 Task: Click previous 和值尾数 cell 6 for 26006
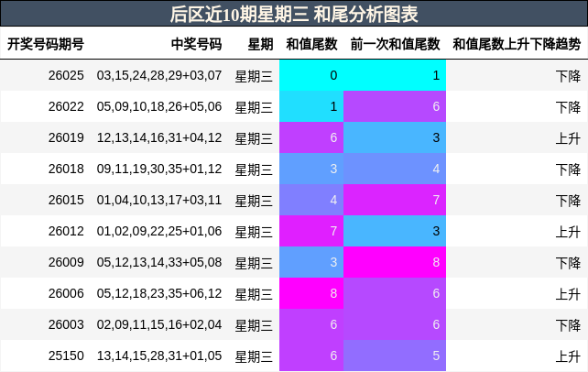click(x=395, y=293)
